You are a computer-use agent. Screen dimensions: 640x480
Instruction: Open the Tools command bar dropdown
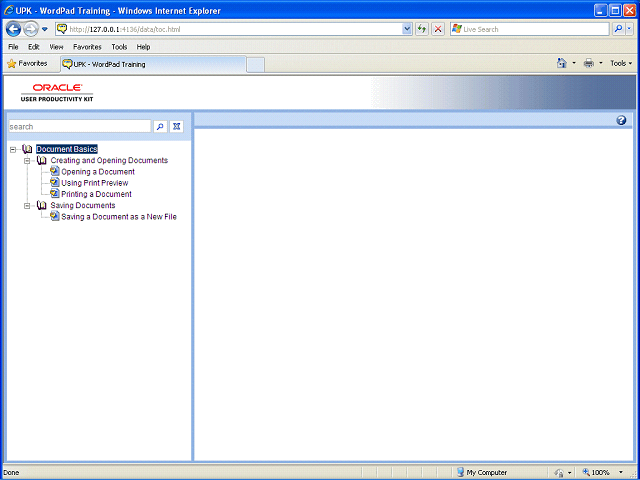[x=621, y=63]
